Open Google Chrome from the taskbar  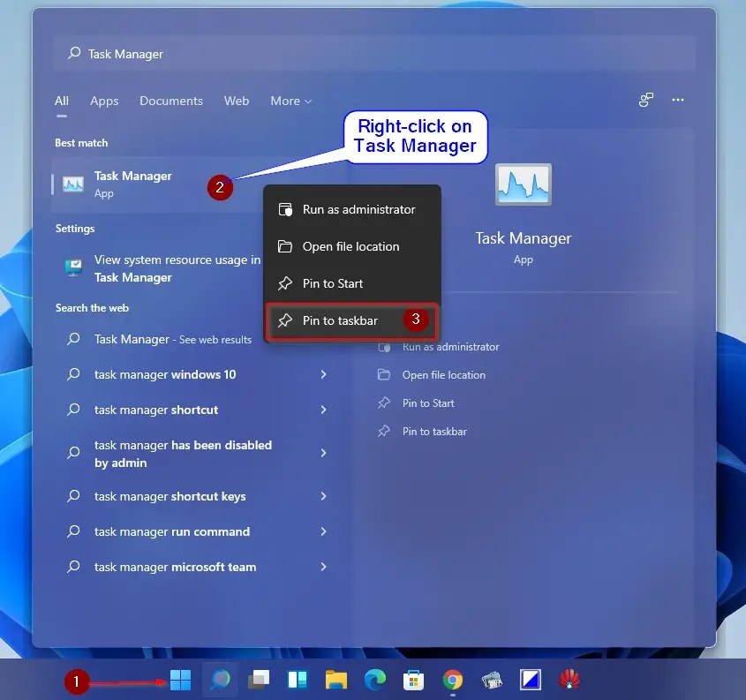tap(453, 680)
